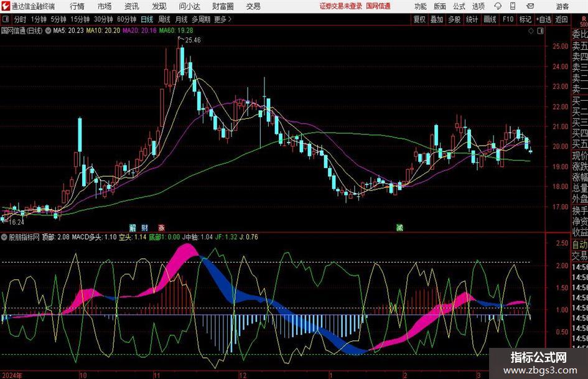Image resolution: width=588 pixels, height=379 pixels.
Task: Click the 游客 guest account button
Action: (x=562, y=6)
